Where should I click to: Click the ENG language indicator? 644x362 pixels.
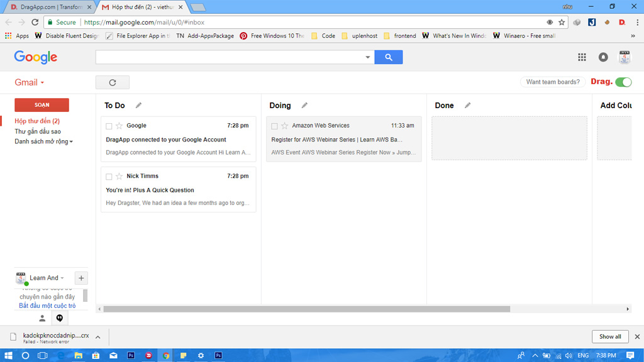583,356
